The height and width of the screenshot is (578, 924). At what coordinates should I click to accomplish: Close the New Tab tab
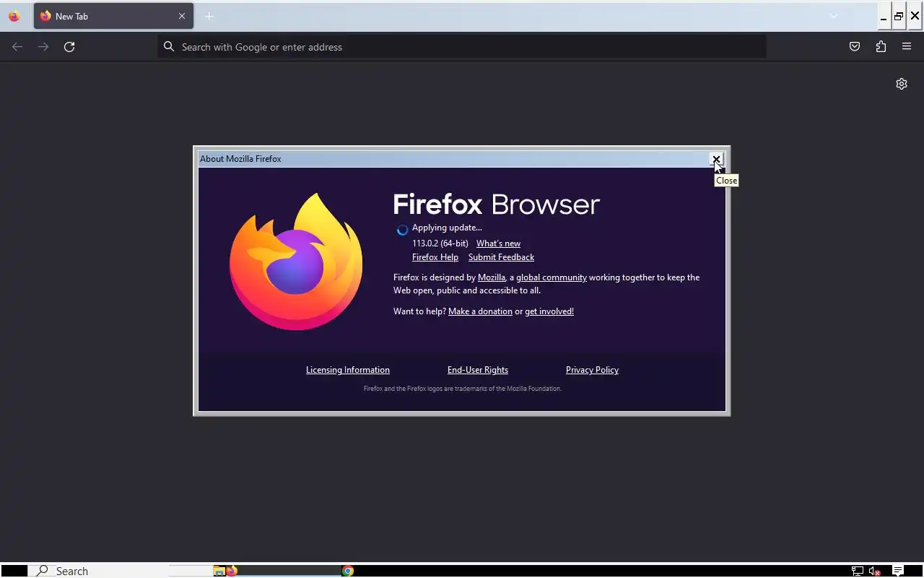pyautogui.click(x=182, y=16)
